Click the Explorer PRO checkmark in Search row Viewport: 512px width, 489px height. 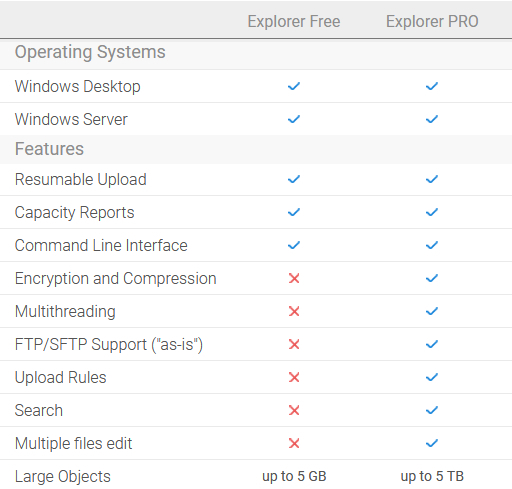(432, 410)
